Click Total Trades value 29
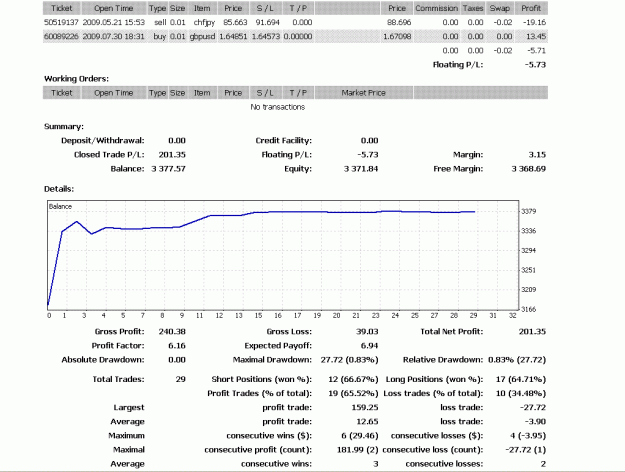The width and height of the screenshot is (625, 472). (181, 379)
